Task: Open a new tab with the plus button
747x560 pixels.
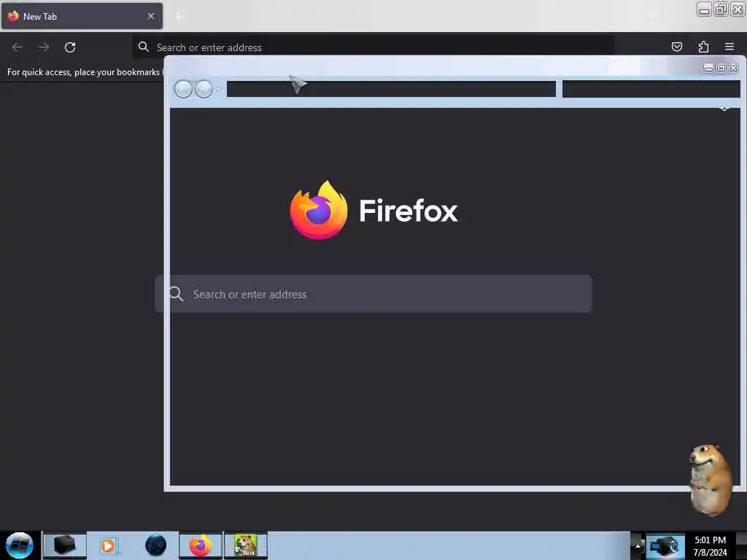Action: point(179,16)
